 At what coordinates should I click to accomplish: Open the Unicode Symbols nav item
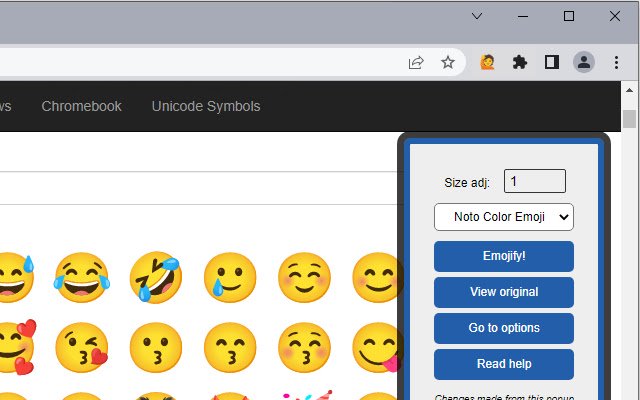tap(206, 106)
